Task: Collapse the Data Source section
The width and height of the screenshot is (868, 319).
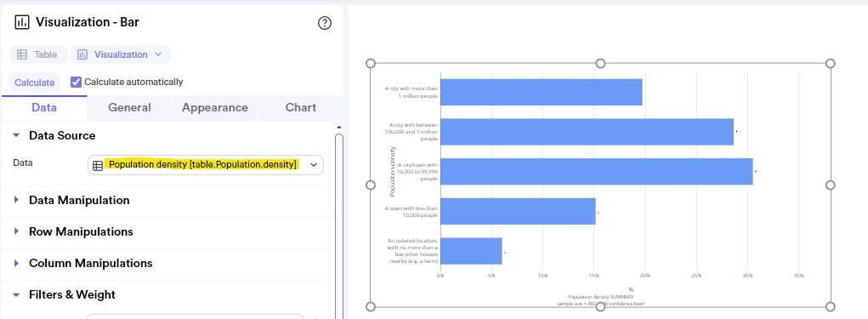Action: click(16, 135)
